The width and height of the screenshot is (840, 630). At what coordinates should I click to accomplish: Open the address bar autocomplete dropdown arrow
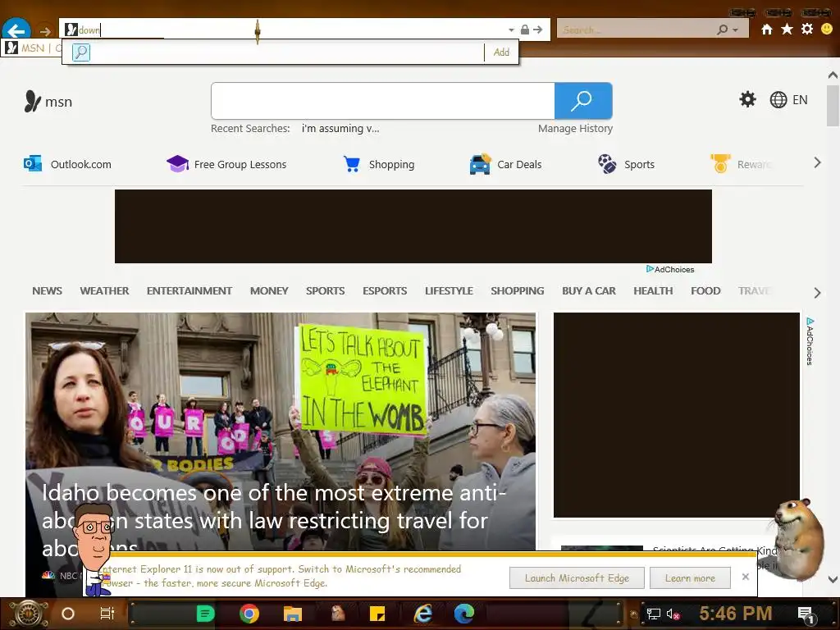click(511, 30)
